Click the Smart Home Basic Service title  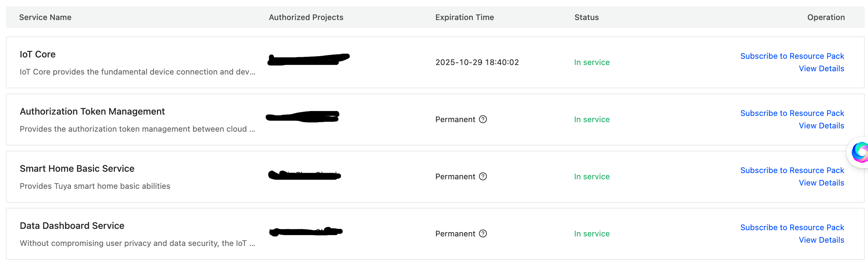coord(77,168)
